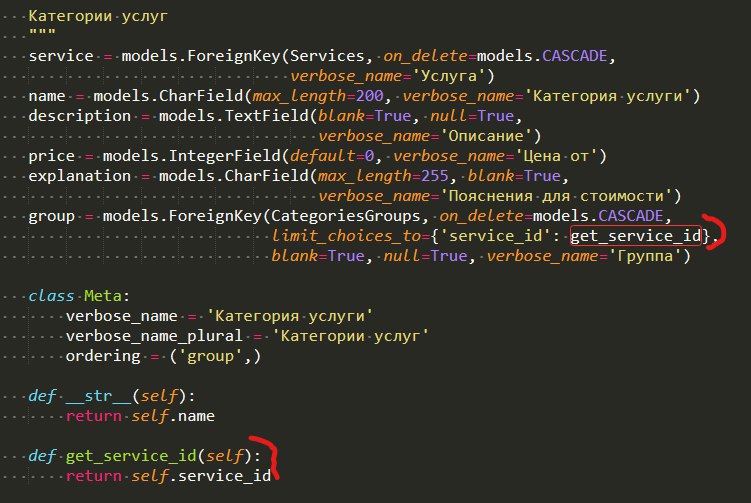The height and width of the screenshot is (503, 751).
Task: Click 'limit_choices_to' keyword argument
Action: 346,236
